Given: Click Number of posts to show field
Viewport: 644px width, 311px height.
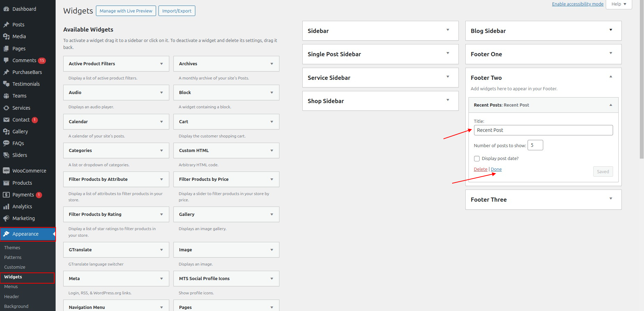Looking at the screenshot, I should 535,145.
